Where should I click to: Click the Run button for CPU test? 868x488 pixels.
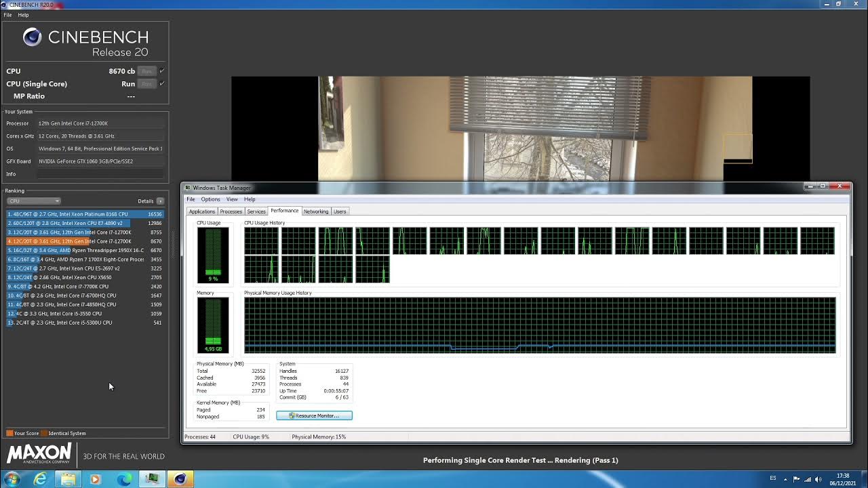pyautogui.click(x=146, y=70)
